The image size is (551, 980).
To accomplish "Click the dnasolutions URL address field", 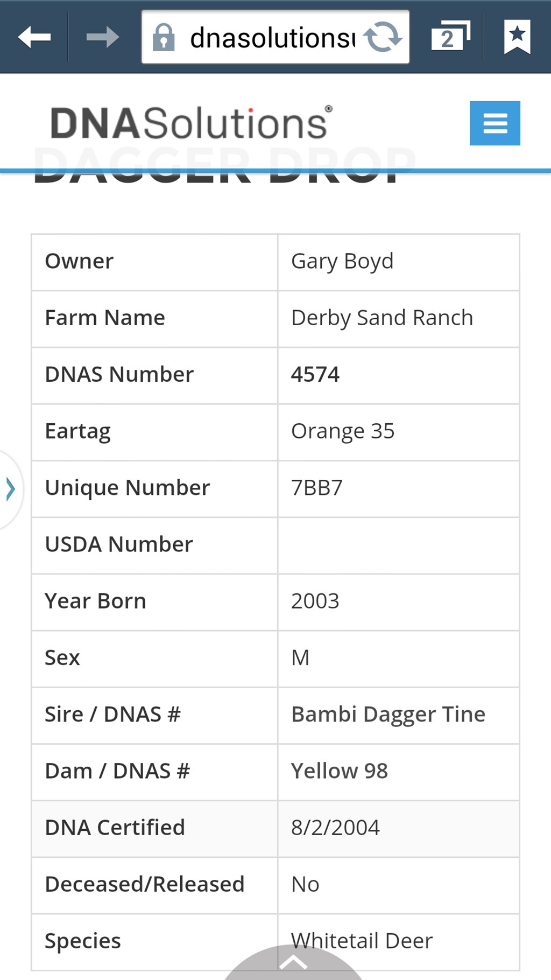I will click(273, 38).
